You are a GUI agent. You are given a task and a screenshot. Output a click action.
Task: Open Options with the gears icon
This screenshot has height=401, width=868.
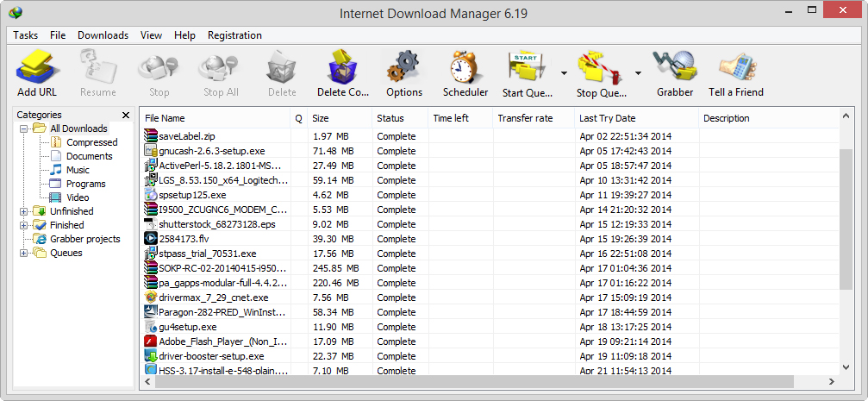pos(404,68)
